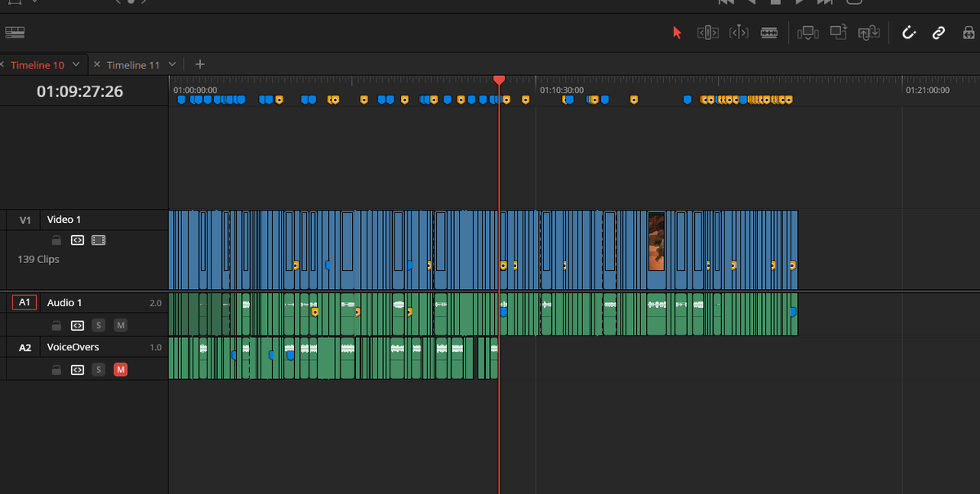Click the 01:09:27:26 timecode field

80,91
